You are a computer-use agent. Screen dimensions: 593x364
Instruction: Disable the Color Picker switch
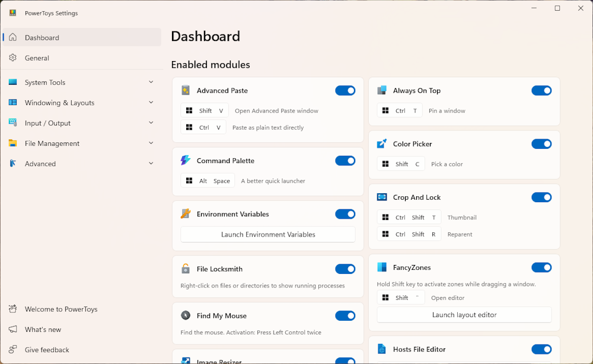coord(541,143)
